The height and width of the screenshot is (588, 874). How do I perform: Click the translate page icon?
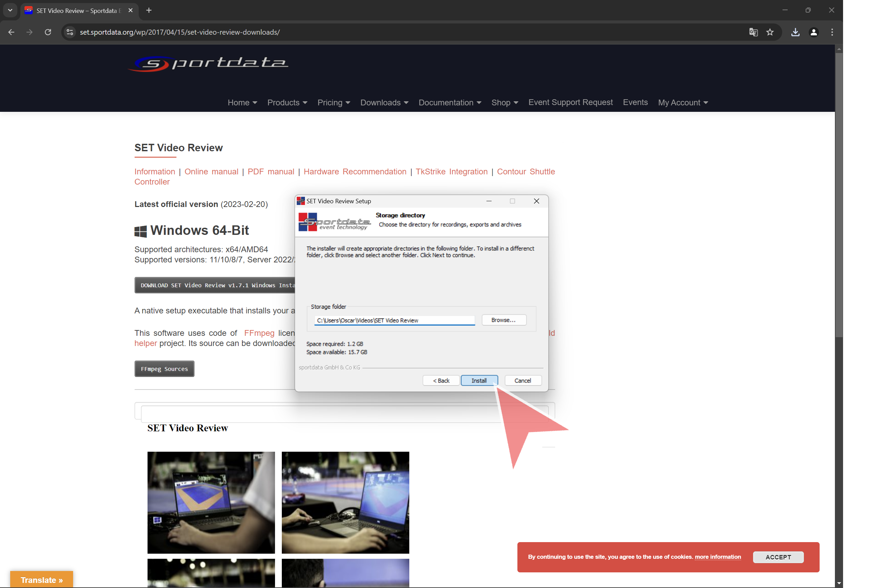(753, 32)
